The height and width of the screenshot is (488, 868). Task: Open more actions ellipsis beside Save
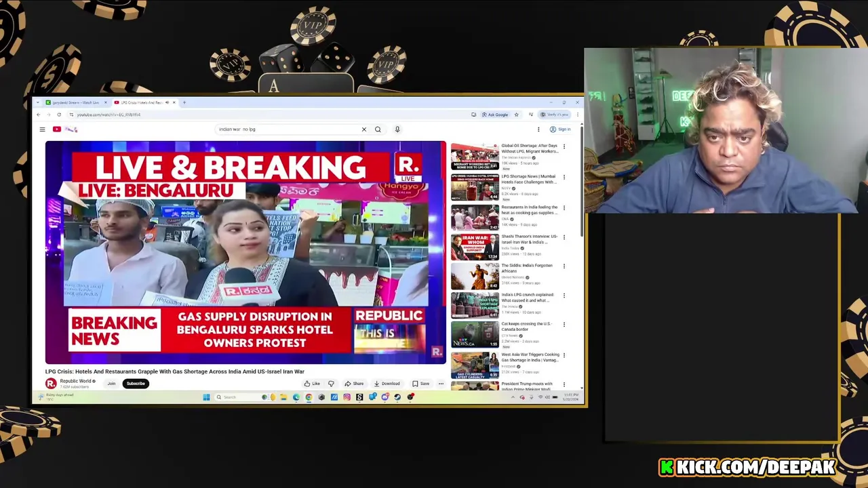441,384
